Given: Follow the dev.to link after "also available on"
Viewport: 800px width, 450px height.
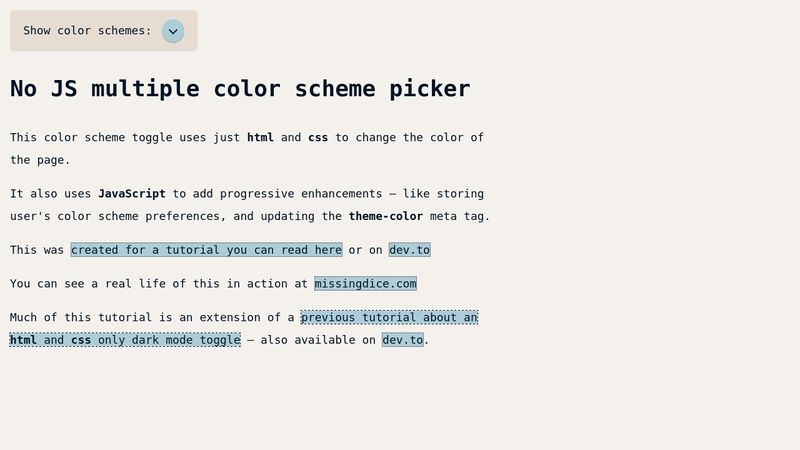Looking at the screenshot, I should (402, 340).
